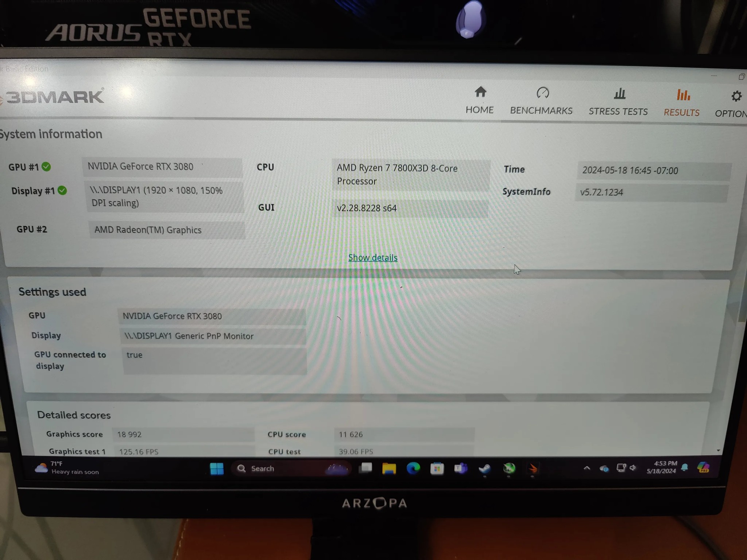The image size is (747, 560).
Task: Restore the 3DMark window size
Action: coord(742,77)
